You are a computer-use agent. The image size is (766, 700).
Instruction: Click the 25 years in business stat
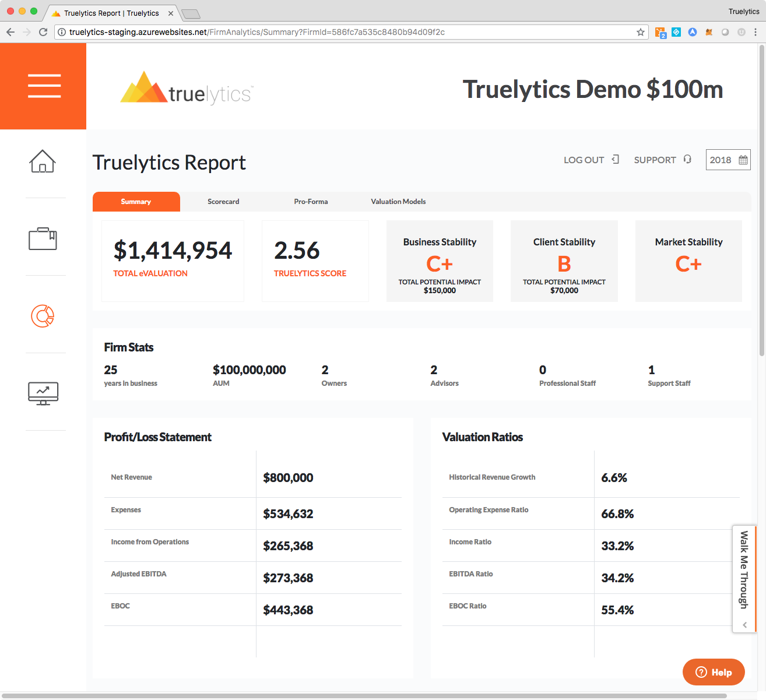[x=131, y=375]
